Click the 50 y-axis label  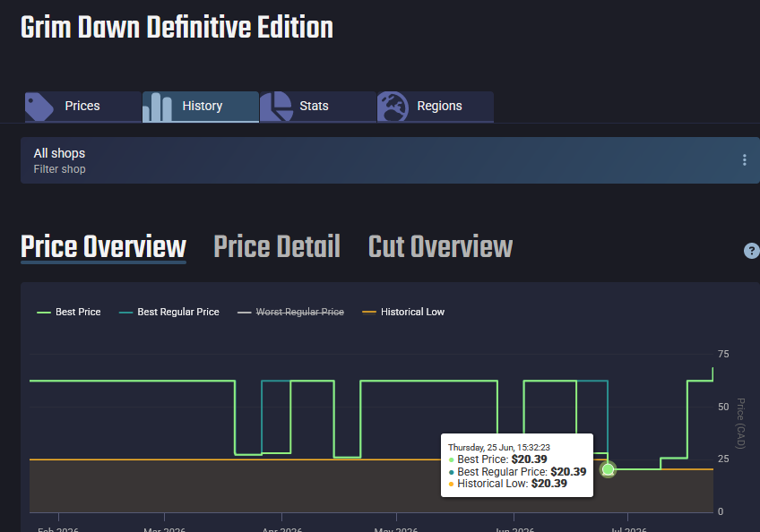(723, 407)
